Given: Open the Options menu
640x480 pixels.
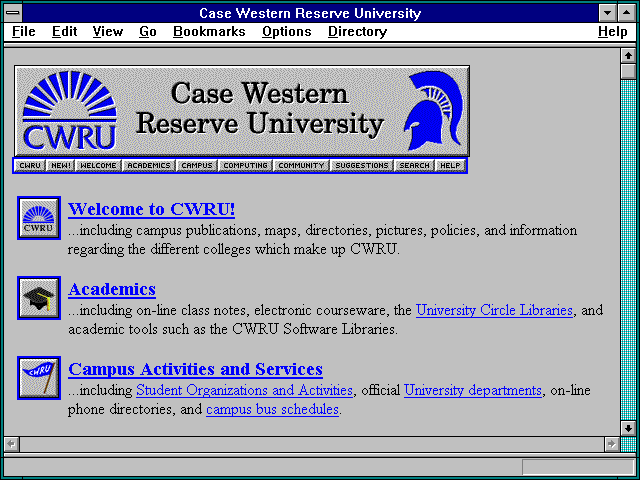Looking at the screenshot, I should (287, 32).
